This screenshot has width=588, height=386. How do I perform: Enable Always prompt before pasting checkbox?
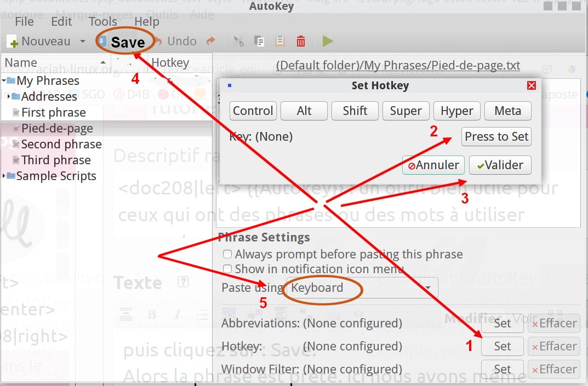click(227, 254)
